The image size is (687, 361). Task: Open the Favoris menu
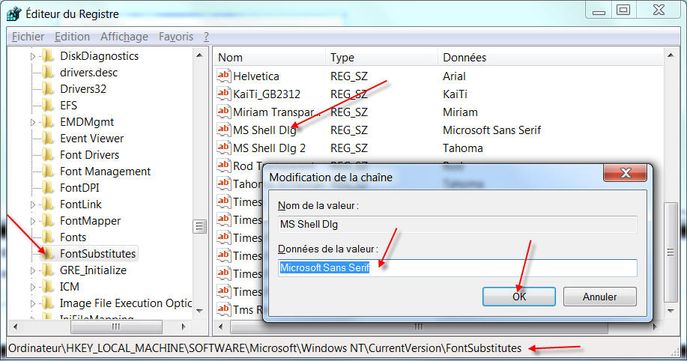[x=176, y=37]
